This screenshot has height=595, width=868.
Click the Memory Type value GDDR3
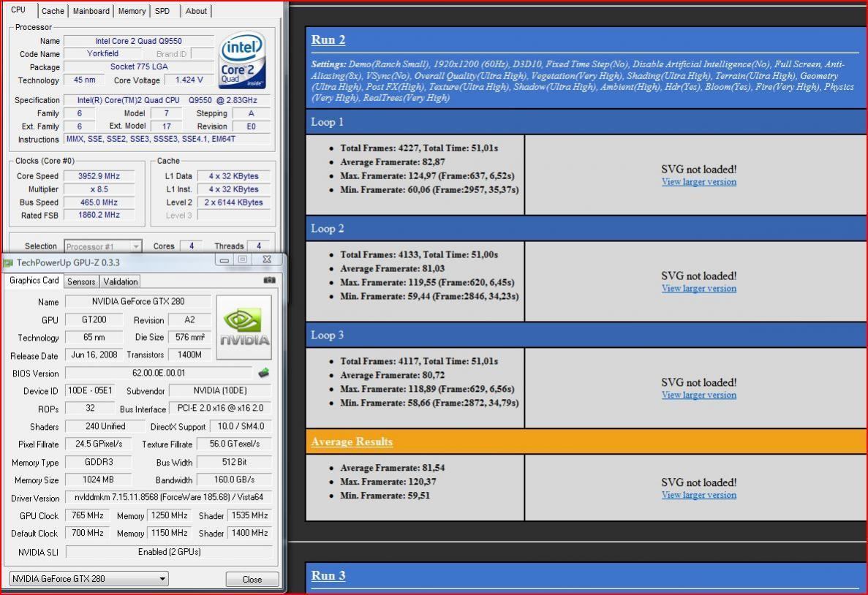point(99,462)
